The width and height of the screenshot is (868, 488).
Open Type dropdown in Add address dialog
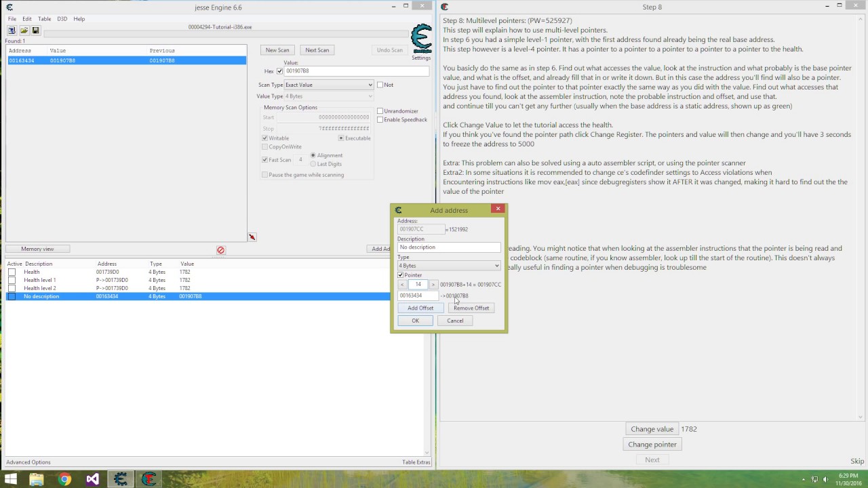pos(449,266)
